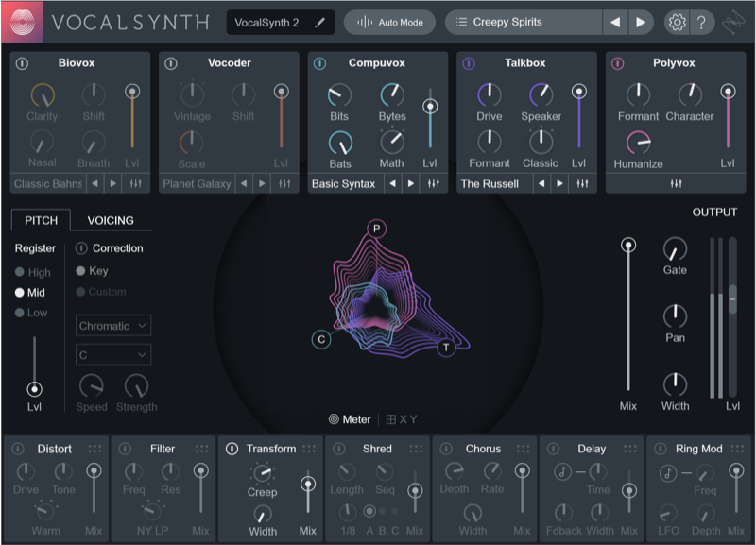This screenshot has height=545, width=756.
Task: Click the Ring Mod note sync icon
Action: [668, 472]
